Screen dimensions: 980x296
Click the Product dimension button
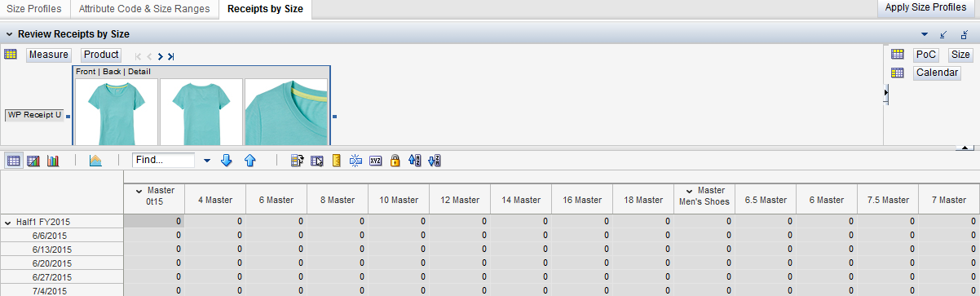pyautogui.click(x=101, y=55)
